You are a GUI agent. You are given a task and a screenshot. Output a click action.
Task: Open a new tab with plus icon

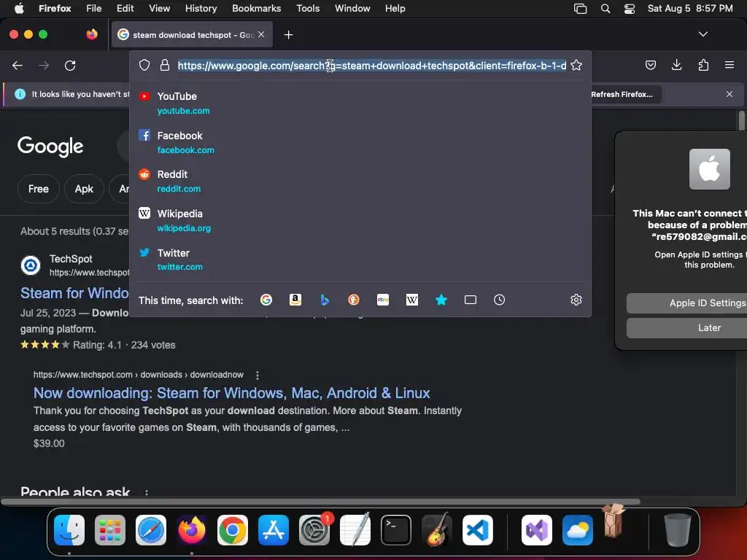click(288, 35)
